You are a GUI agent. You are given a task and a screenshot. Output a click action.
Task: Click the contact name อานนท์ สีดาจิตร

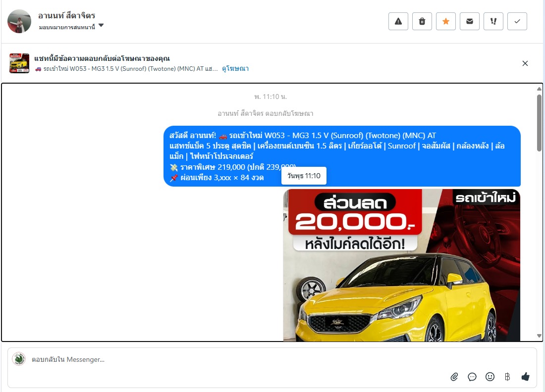67,16
